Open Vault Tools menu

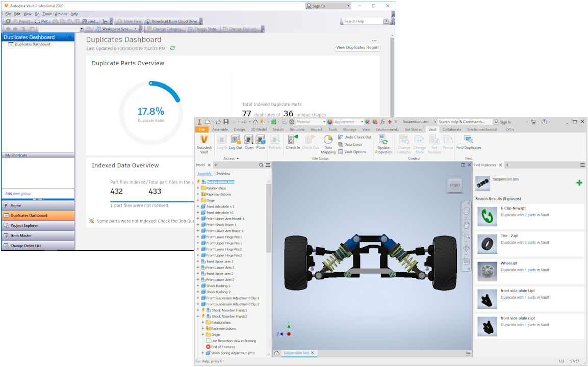pyautogui.click(x=47, y=14)
